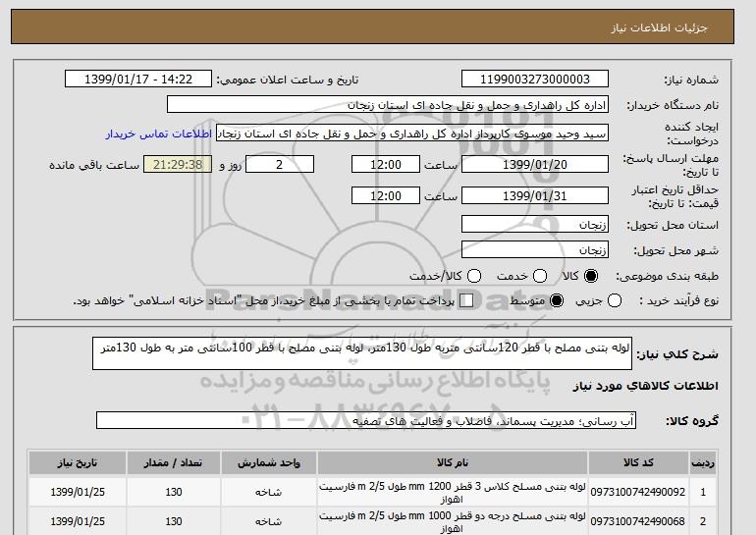Click the general need description box

[x=362, y=353]
